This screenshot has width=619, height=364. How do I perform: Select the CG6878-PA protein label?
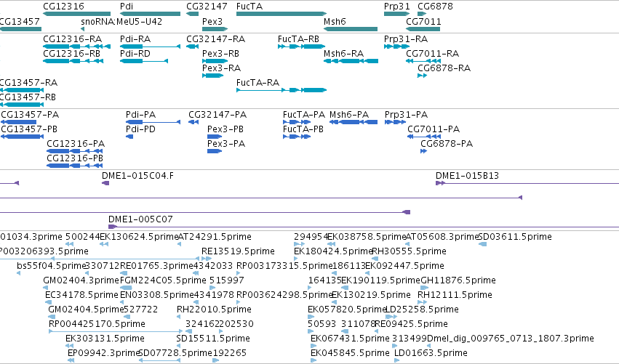point(447,144)
